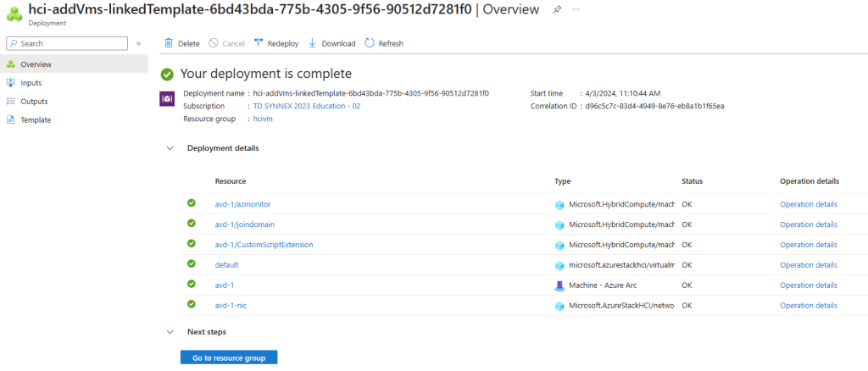View Operation details for default row
The width and height of the screenshot is (868, 371).
[x=808, y=265]
